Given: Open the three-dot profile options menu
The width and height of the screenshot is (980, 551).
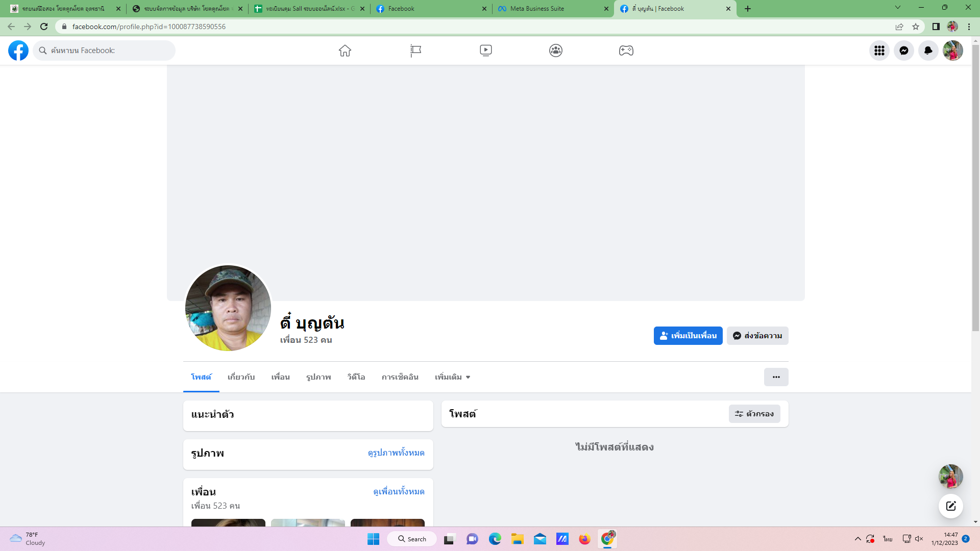Looking at the screenshot, I should click(x=776, y=377).
